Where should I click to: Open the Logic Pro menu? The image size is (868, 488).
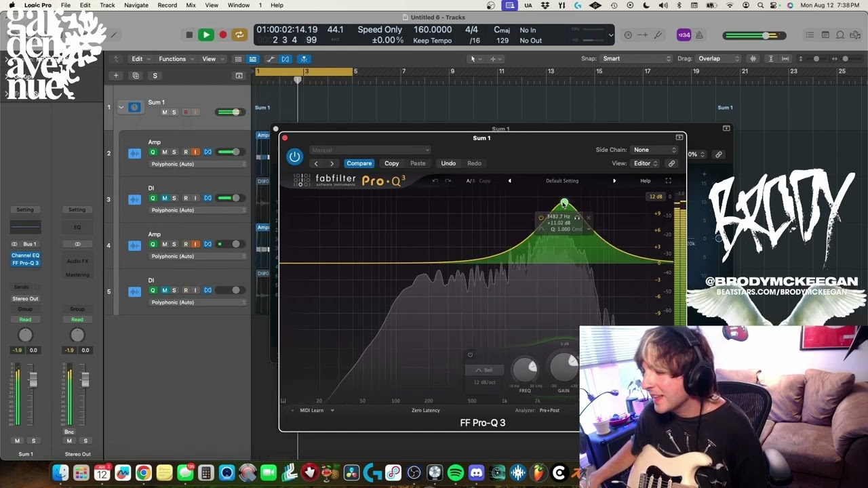click(x=37, y=5)
